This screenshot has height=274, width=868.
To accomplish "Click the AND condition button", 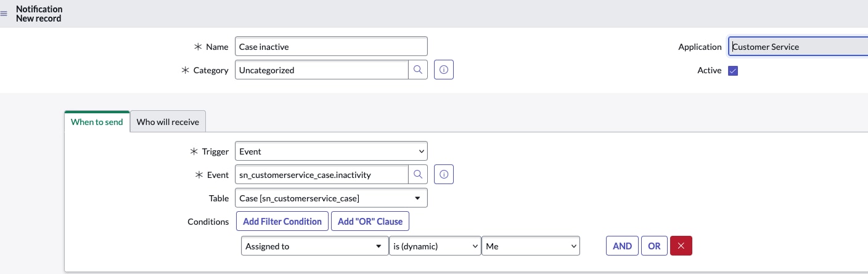I will click(622, 246).
